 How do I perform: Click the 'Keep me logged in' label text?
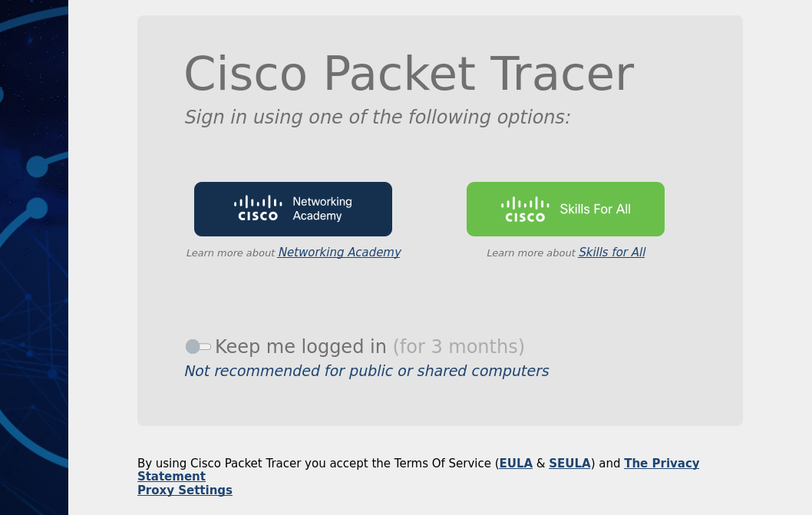[x=300, y=347]
